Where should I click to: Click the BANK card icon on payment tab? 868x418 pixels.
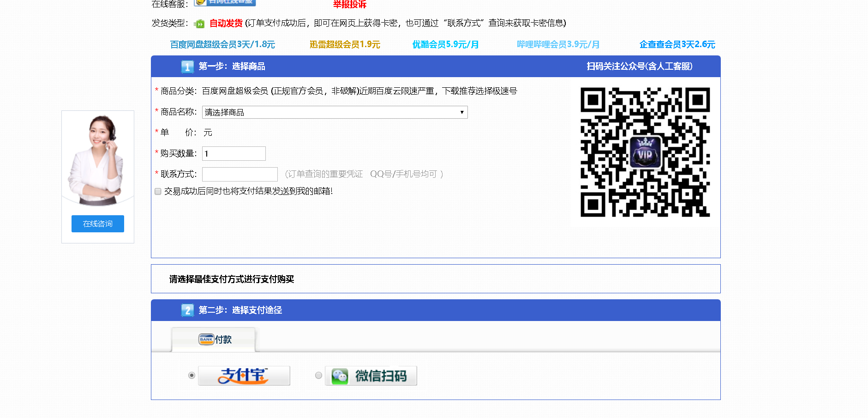206,339
